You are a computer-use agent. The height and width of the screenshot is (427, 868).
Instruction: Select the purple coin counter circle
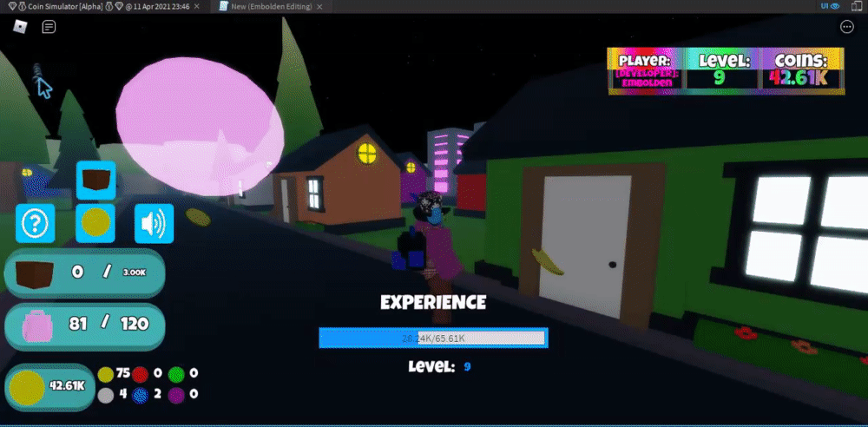click(x=176, y=396)
